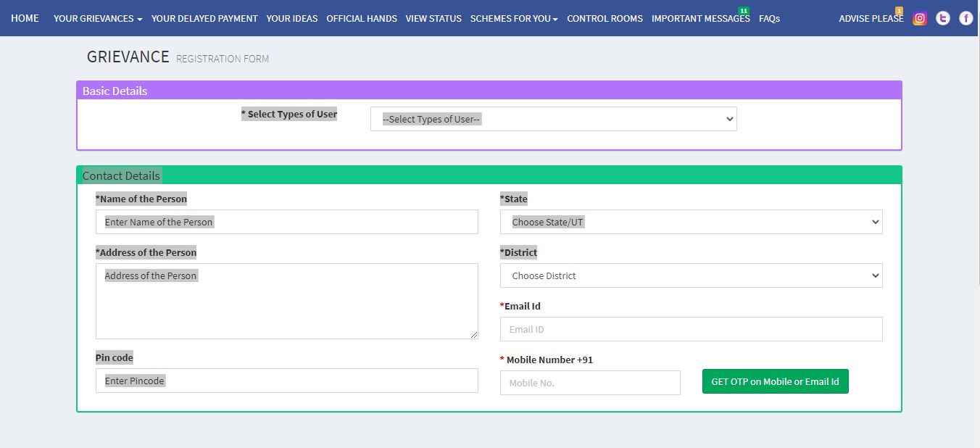980x448 pixels.
Task: Click the Name of the Person field
Action: click(x=286, y=222)
